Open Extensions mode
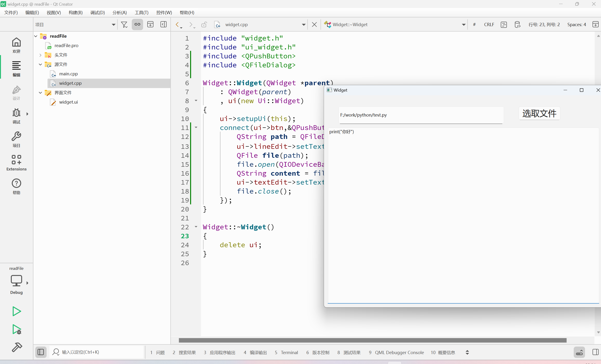Screen dimensions: 601x364 tap(16, 163)
